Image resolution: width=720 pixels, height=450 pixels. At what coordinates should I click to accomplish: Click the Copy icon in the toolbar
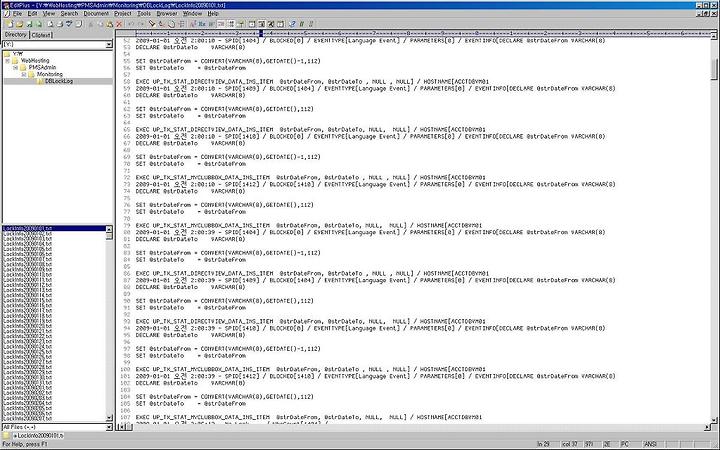pyautogui.click(x=101, y=24)
